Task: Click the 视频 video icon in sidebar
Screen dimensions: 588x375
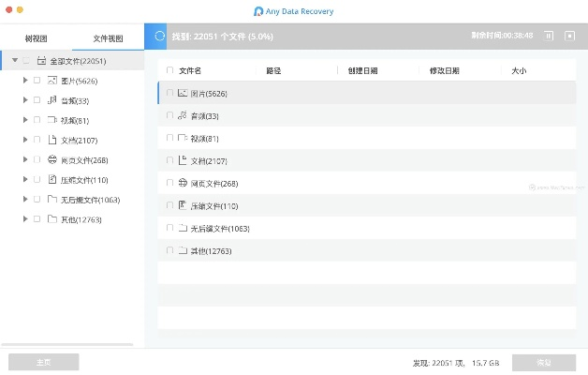Action: (52, 120)
